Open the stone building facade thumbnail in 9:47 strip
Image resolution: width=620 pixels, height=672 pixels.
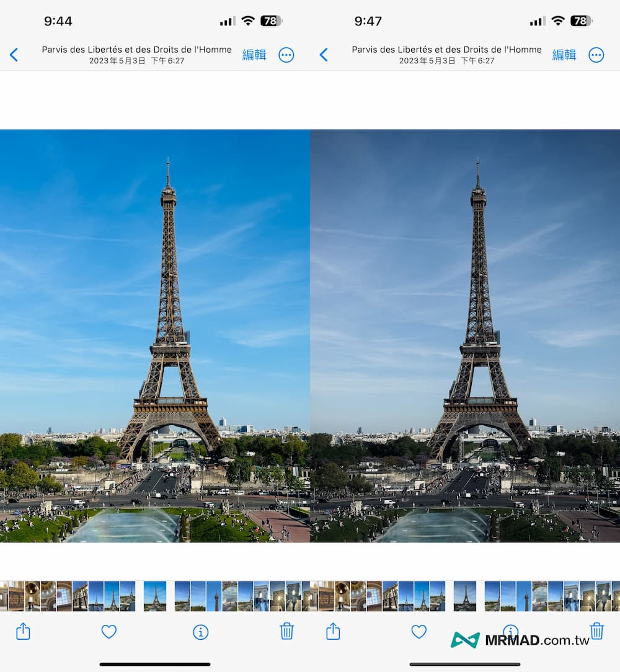tap(390, 596)
